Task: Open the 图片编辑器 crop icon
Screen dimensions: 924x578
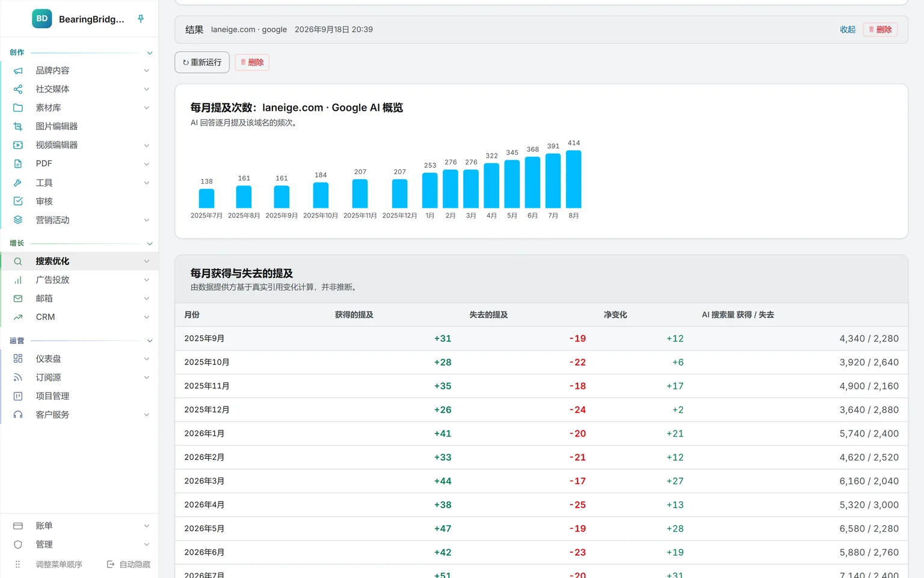Action: (x=18, y=126)
